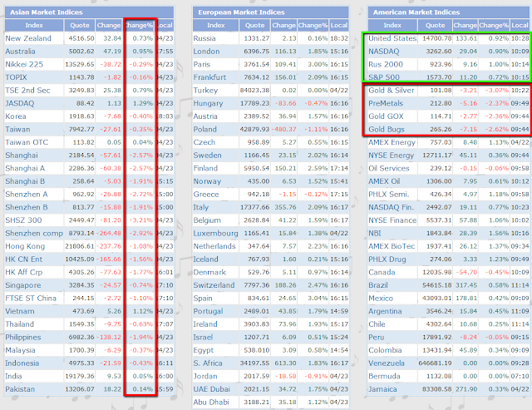Open the Australia index link
The width and height of the screenshot is (532, 410).
pos(20,52)
